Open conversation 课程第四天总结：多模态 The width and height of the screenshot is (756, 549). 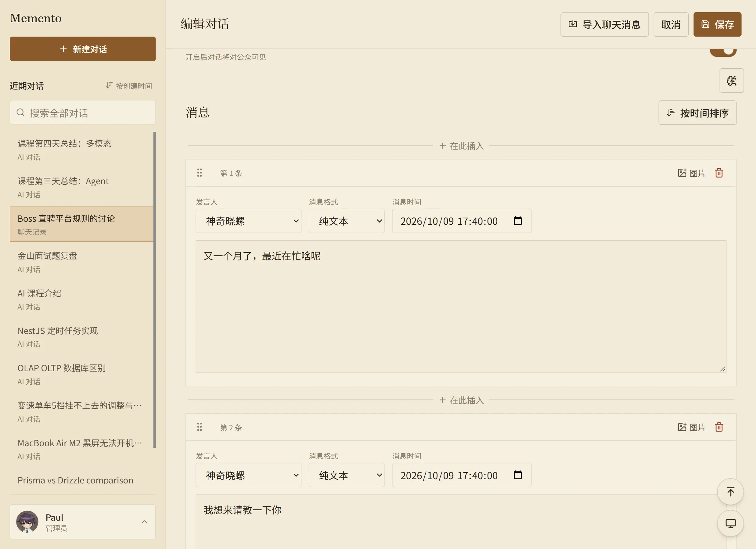coord(81,149)
